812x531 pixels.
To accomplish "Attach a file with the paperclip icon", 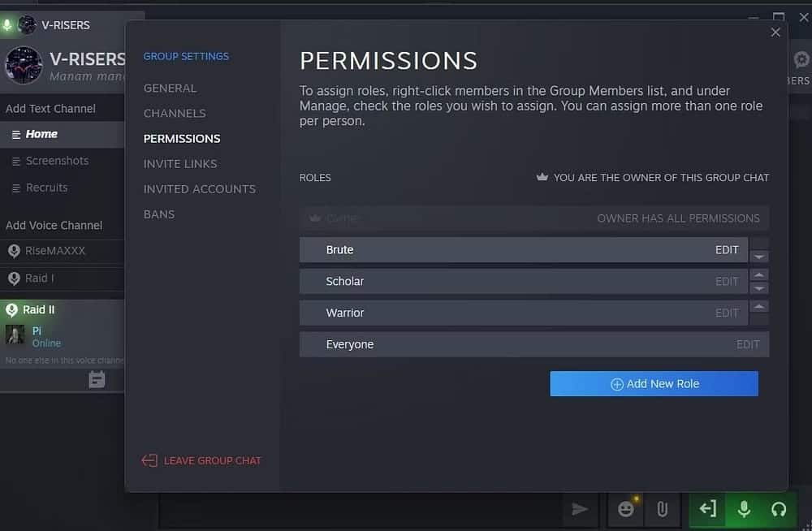I will [x=662, y=509].
